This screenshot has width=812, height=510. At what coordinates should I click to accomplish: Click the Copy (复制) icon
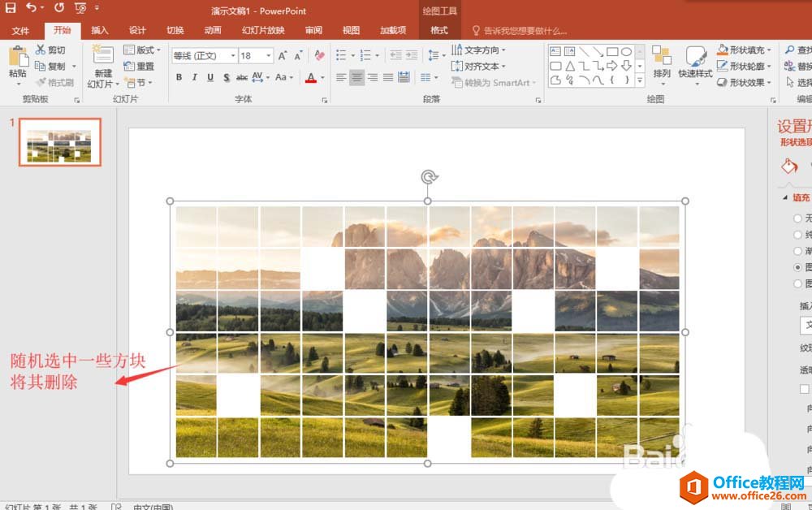click(x=41, y=66)
